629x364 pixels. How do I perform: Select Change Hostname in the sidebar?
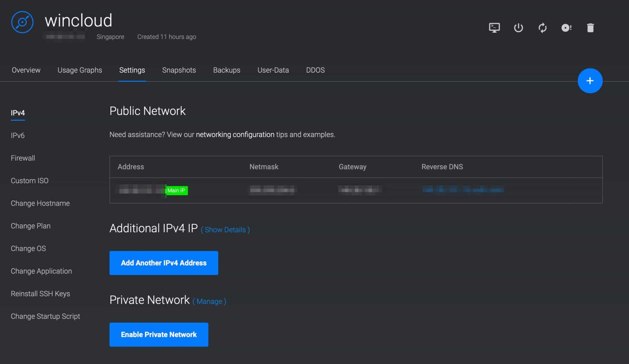(x=40, y=203)
